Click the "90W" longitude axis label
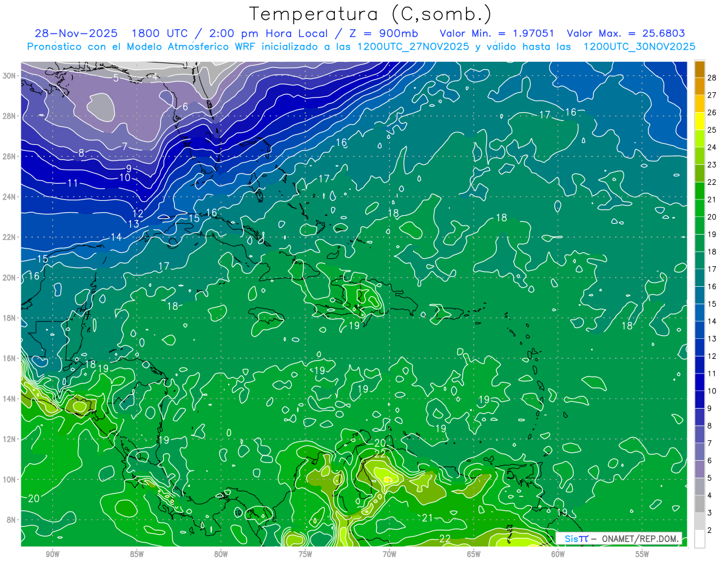This screenshot has height=562, width=728. click(52, 555)
